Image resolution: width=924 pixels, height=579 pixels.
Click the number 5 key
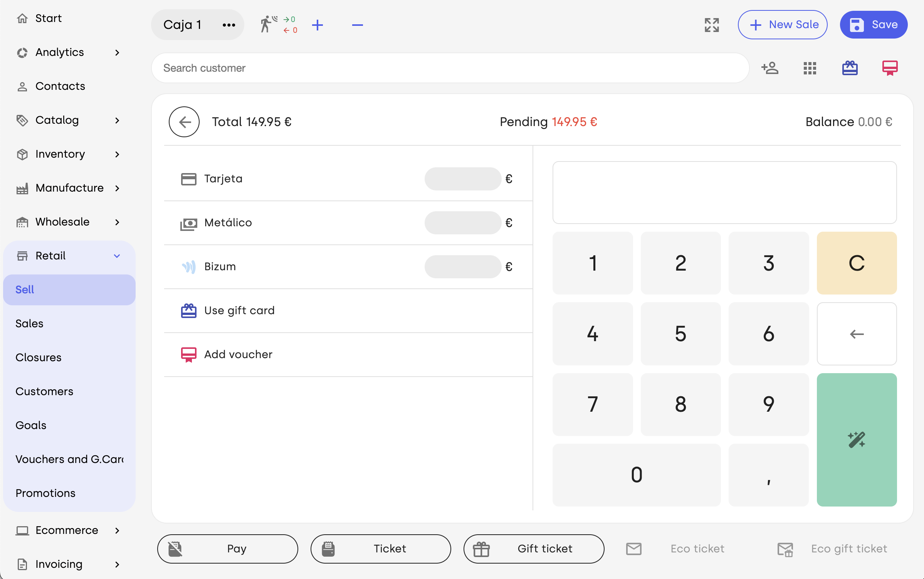click(680, 334)
